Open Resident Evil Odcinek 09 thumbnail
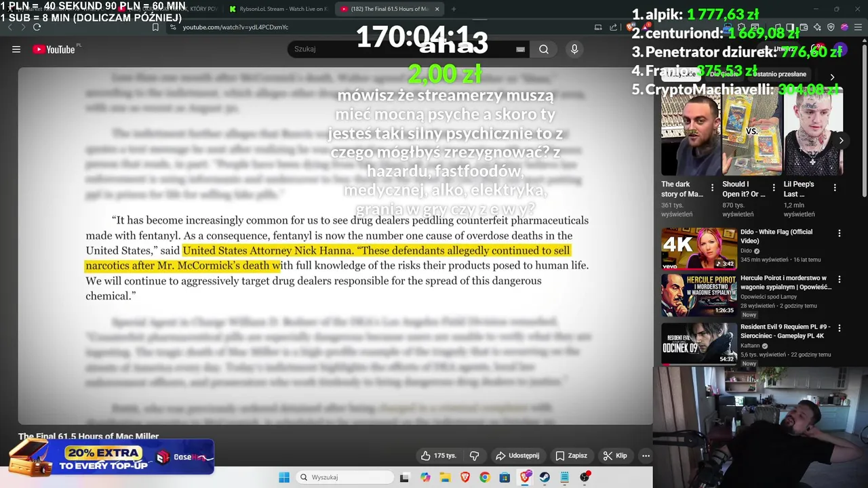This screenshot has width=868, height=488. tap(699, 344)
